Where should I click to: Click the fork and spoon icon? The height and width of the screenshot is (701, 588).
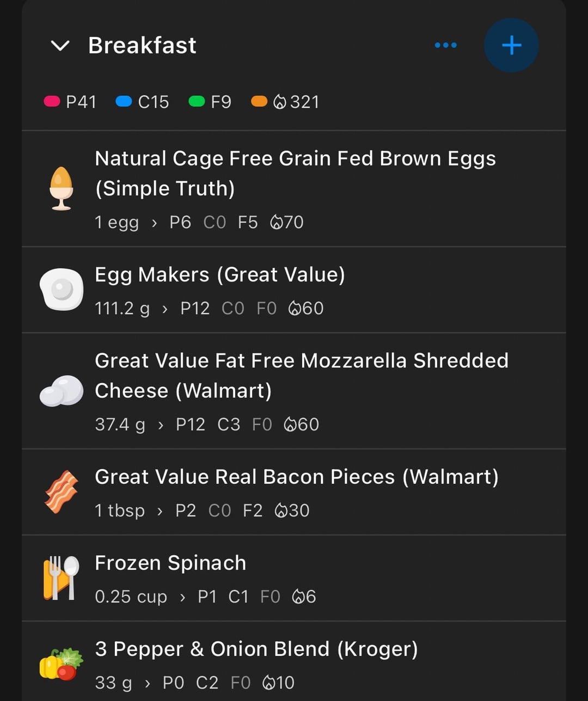click(x=61, y=578)
